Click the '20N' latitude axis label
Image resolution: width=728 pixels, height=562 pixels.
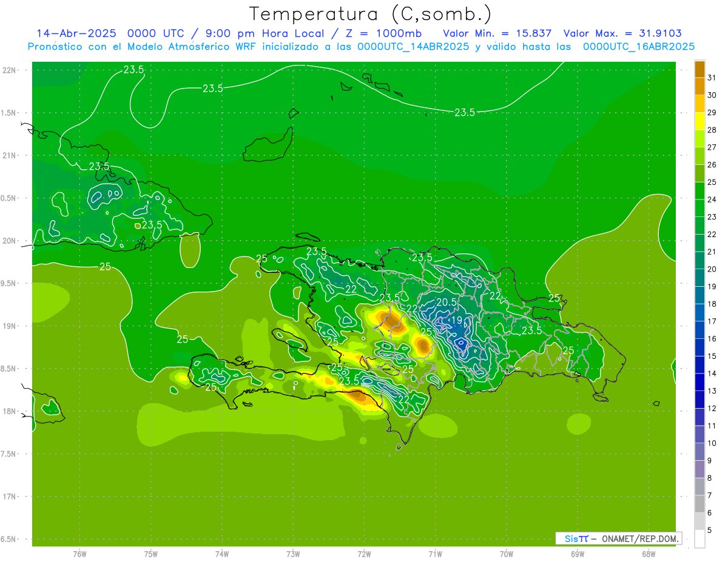[10, 241]
